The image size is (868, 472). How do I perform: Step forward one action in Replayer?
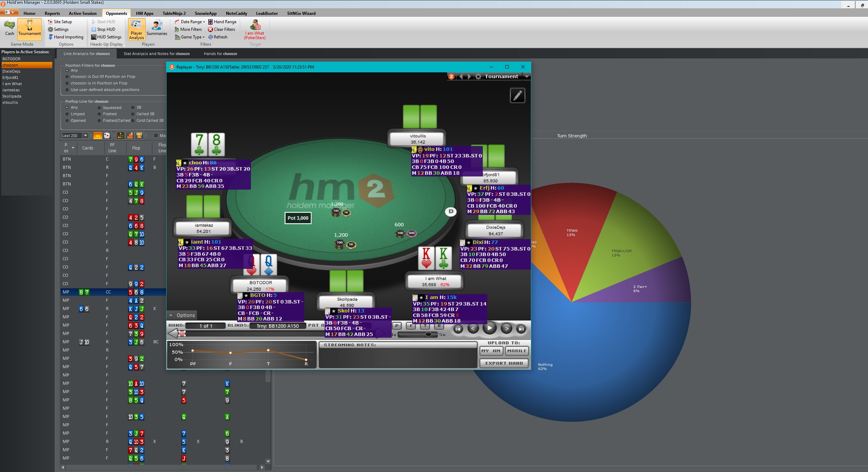(506, 328)
